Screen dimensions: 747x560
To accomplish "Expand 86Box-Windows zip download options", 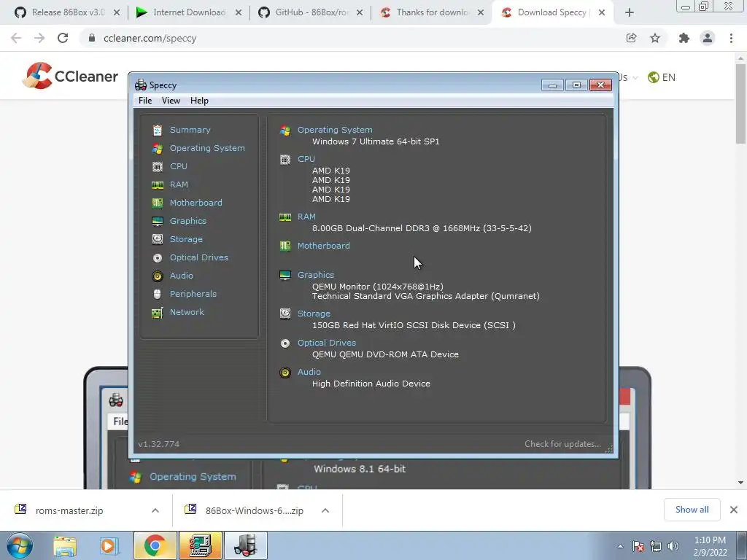I will click(x=325, y=510).
